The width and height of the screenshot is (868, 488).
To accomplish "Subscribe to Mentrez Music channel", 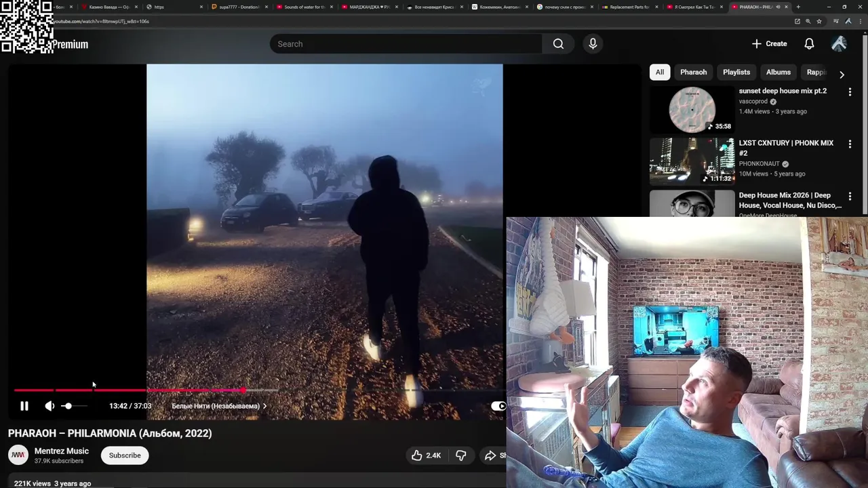I will [x=125, y=455].
